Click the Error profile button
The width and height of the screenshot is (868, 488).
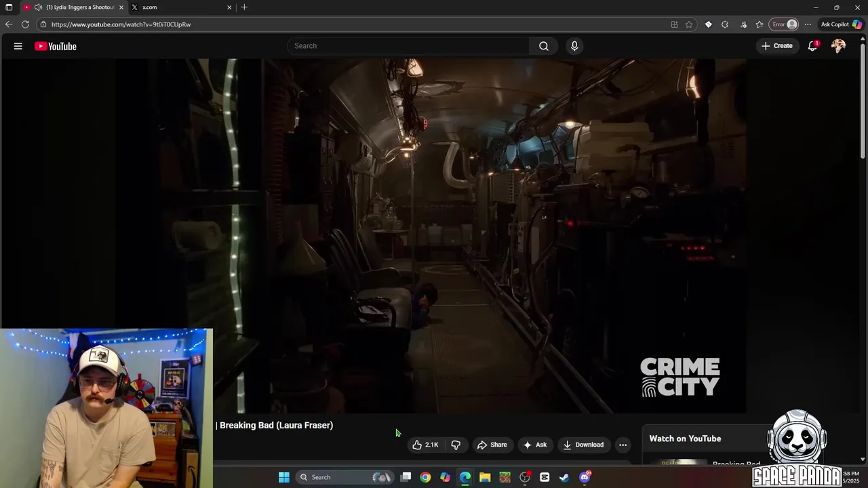coord(784,24)
